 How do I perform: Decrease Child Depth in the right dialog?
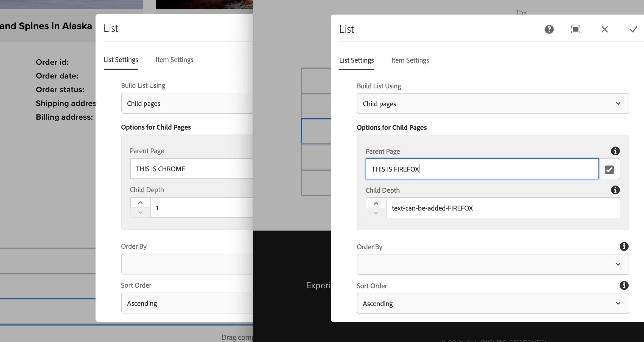tap(376, 213)
